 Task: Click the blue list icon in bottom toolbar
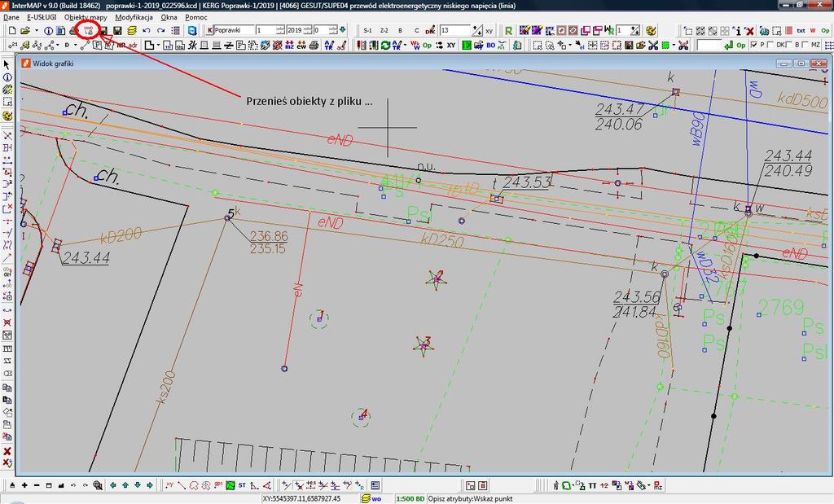(375, 484)
